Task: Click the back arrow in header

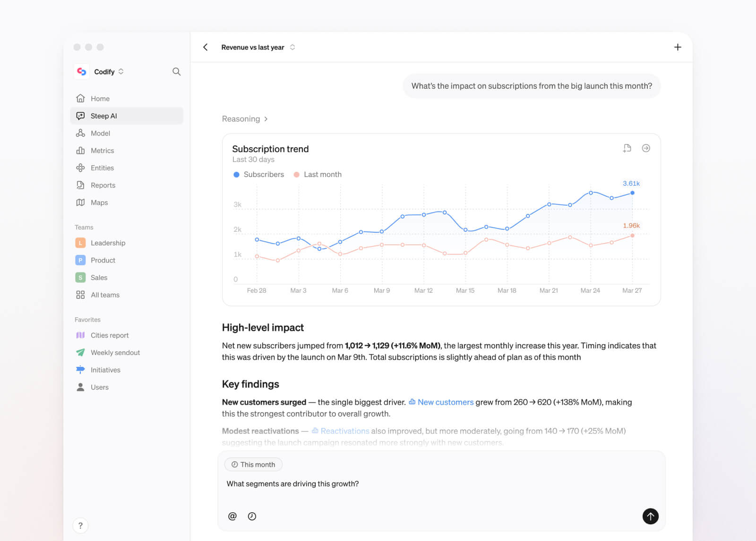Action: 206,47
